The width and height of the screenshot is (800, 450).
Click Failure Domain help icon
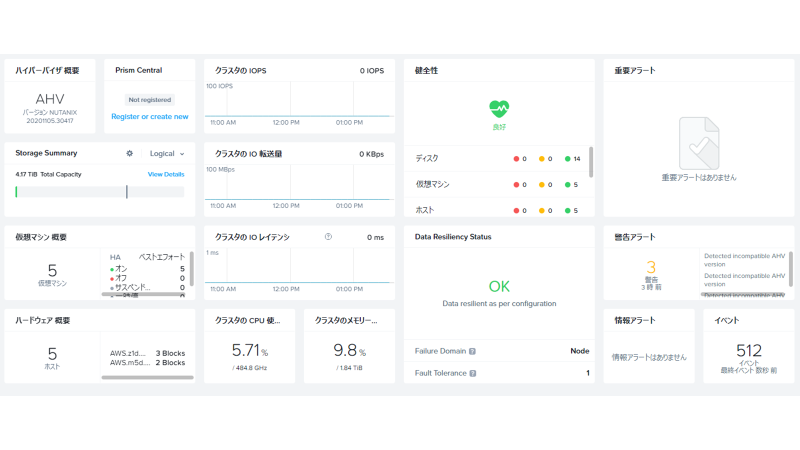tap(472, 351)
